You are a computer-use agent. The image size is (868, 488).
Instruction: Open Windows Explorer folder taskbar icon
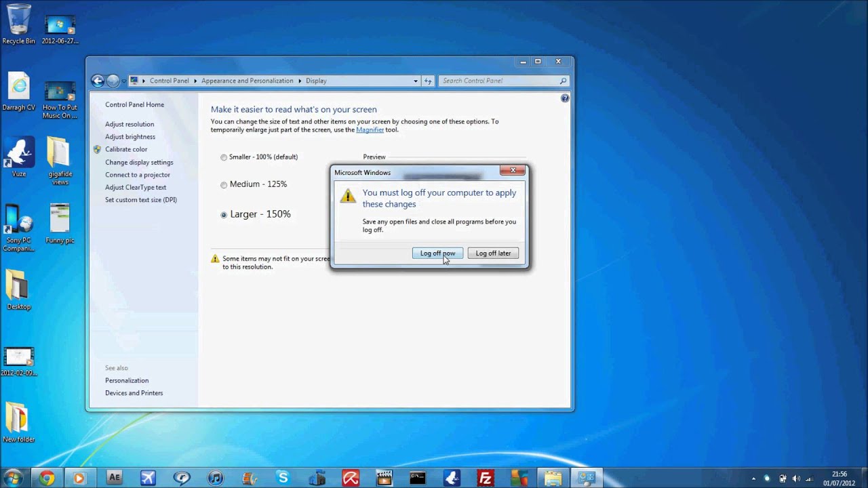tap(553, 478)
